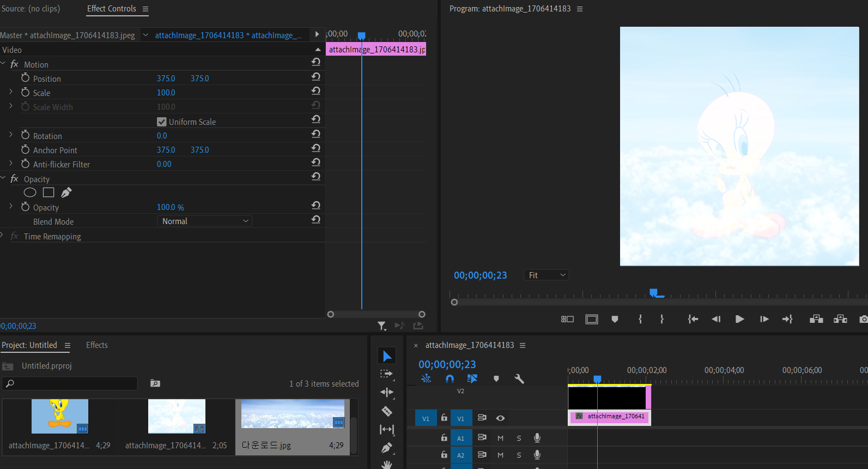The height and width of the screenshot is (469, 868).
Task: Click the Lift button
Action: pos(816,319)
